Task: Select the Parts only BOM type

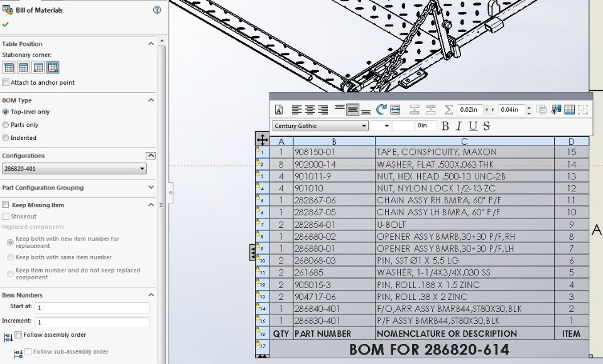Action: click(x=6, y=124)
